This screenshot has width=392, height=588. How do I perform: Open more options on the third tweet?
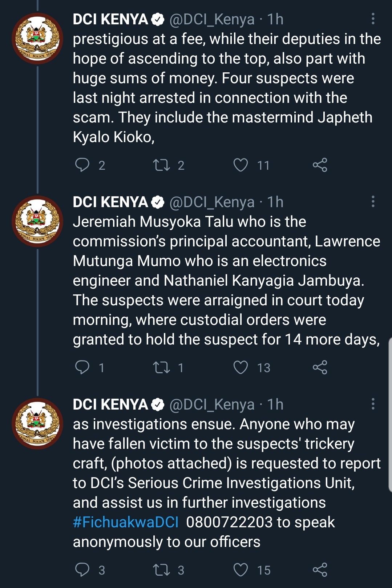point(373,404)
